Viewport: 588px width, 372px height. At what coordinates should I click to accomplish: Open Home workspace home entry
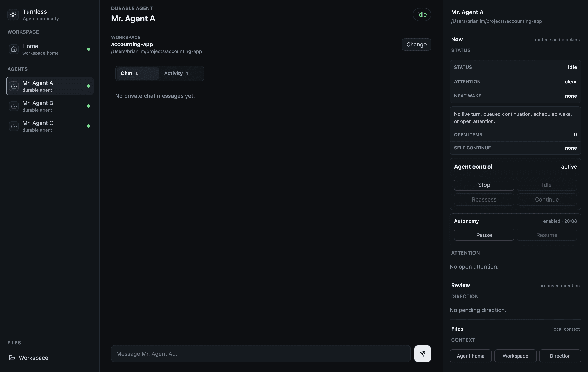click(x=50, y=49)
